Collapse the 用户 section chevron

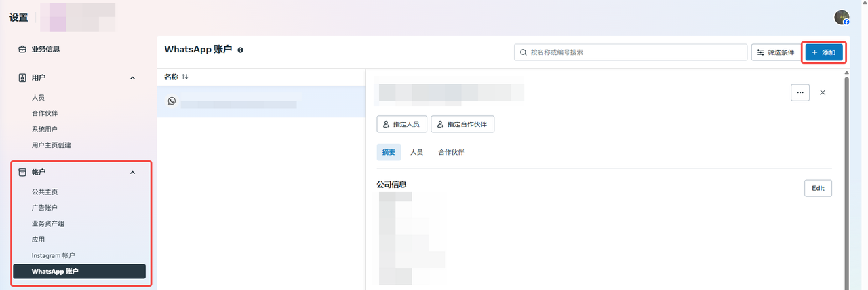click(132, 78)
